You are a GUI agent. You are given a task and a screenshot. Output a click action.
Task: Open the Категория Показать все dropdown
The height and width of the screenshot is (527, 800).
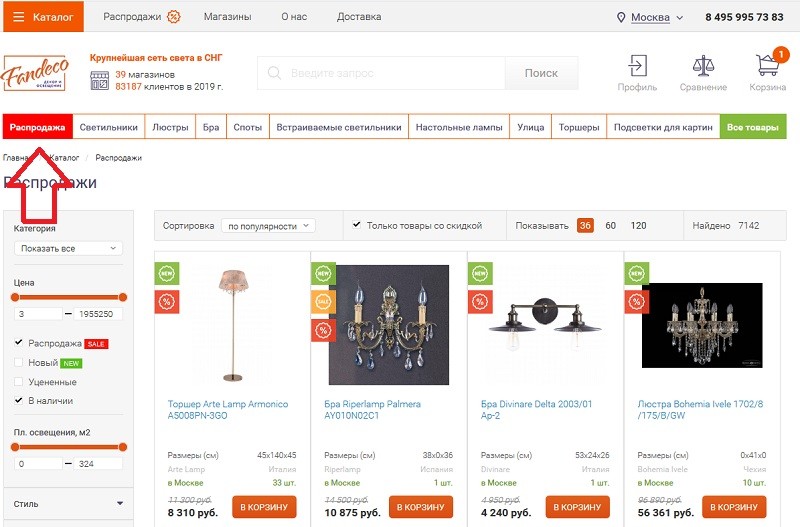click(68, 248)
